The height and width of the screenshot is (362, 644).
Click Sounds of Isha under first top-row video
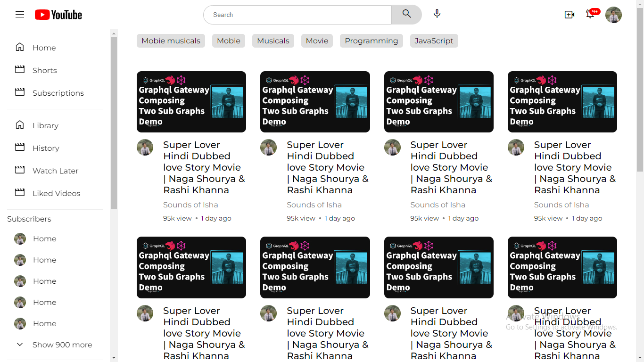point(190,205)
